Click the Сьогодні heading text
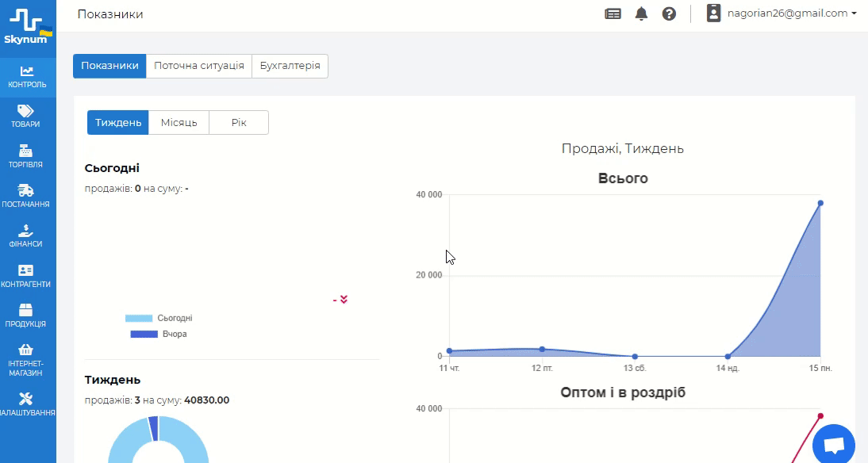 [112, 168]
